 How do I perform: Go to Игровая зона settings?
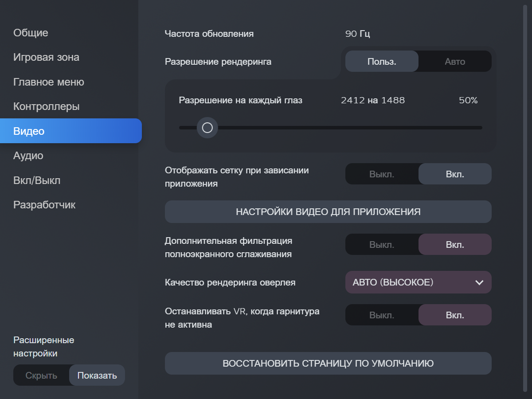47,57
